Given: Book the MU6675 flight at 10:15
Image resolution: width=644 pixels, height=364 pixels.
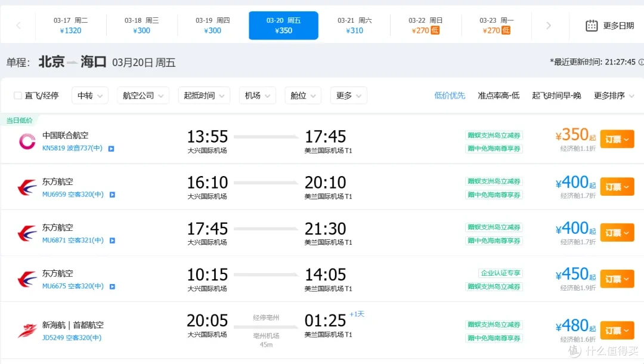Looking at the screenshot, I should [x=617, y=279].
